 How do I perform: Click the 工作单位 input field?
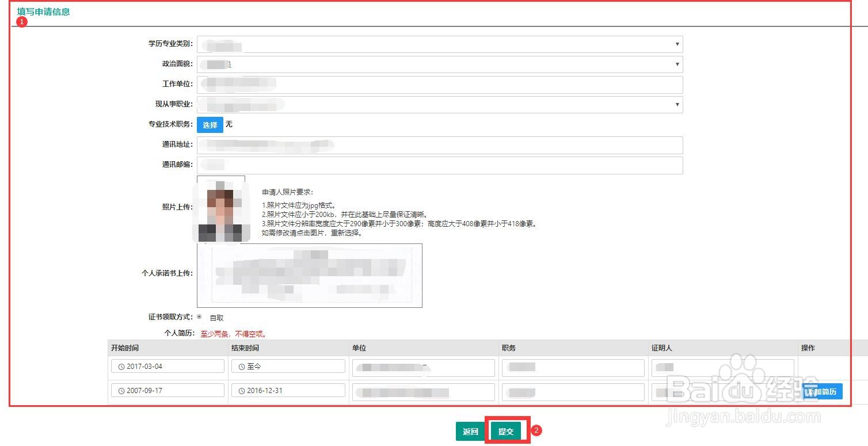click(x=440, y=84)
